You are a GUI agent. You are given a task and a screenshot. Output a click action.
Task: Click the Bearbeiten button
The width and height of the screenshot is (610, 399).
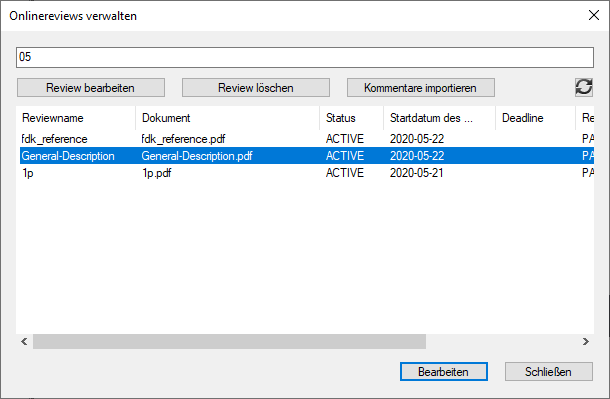(443, 372)
